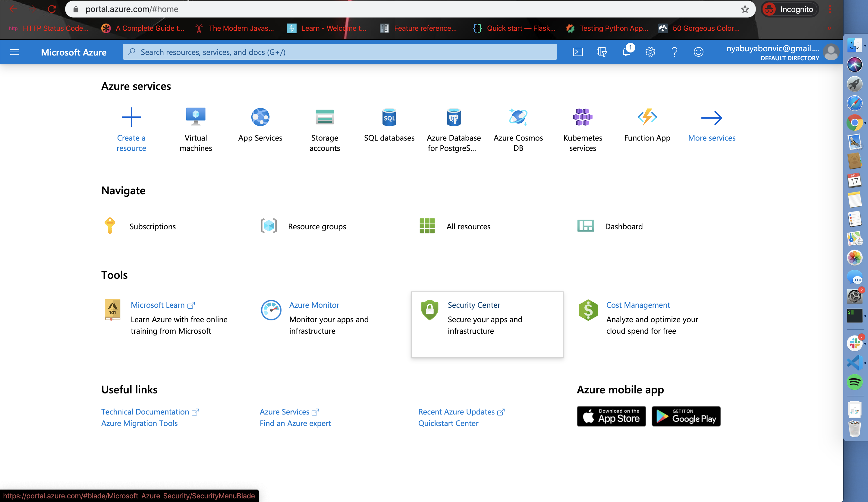The image size is (868, 502).
Task: Open Terminal from the Dock
Action: point(854,316)
